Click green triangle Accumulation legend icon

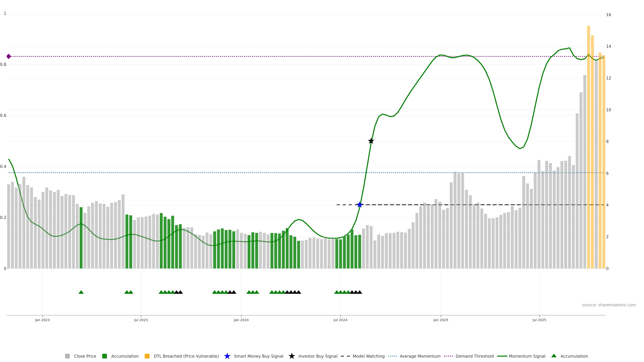point(554,356)
